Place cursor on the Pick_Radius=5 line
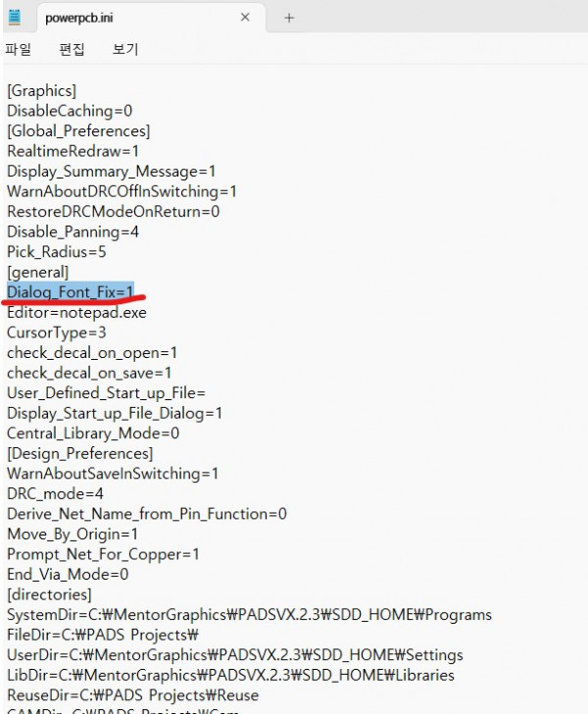The image size is (588, 714). tap(56, 251)
